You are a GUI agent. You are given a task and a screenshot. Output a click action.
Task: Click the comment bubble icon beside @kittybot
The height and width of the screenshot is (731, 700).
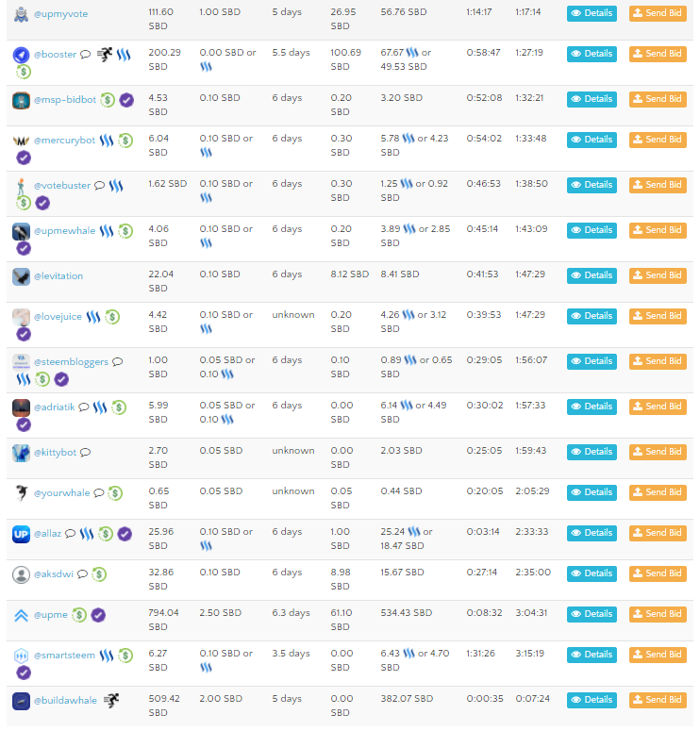[85, 453]
